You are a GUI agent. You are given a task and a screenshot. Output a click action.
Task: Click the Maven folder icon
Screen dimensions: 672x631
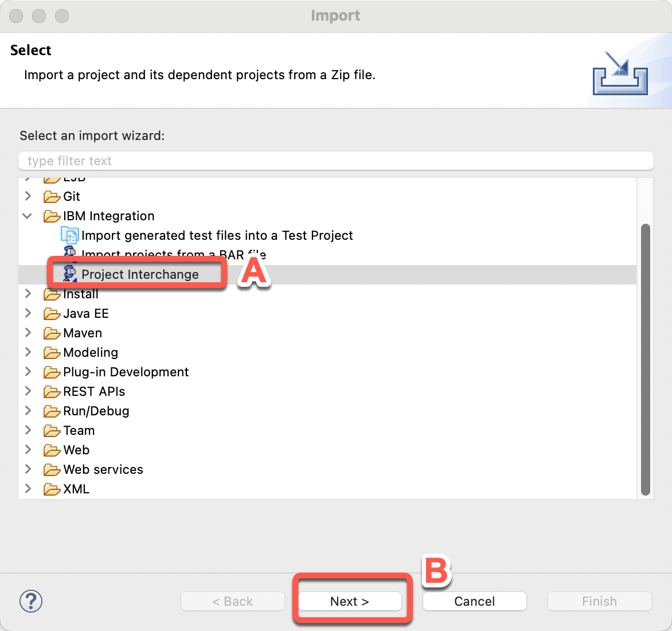pos(52,333)
